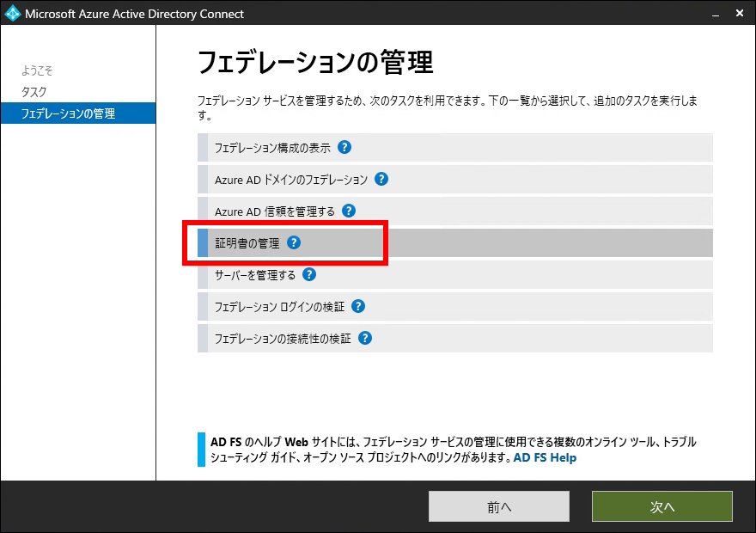This screenshot has width=756, height=533.
Task: Select the Azure AD ドメインのフェデレーション task
Action: click(x=455, y=180)
